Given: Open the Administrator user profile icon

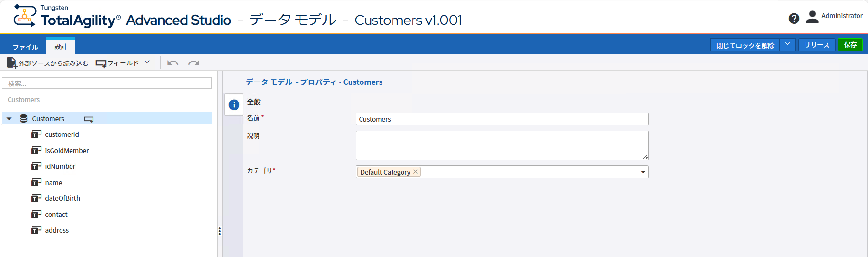Looking at the screenshot, I should [812, 17].
